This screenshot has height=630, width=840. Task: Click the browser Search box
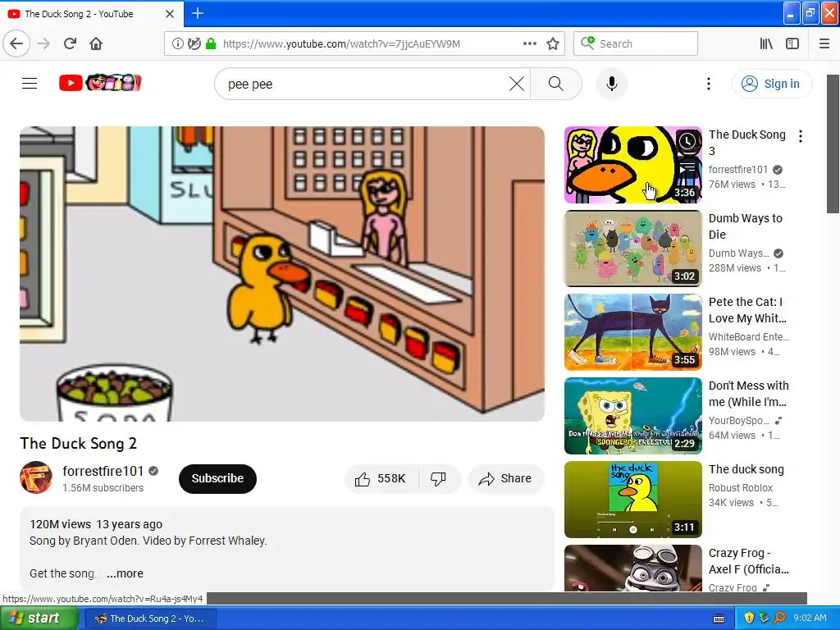pos(636,43)
